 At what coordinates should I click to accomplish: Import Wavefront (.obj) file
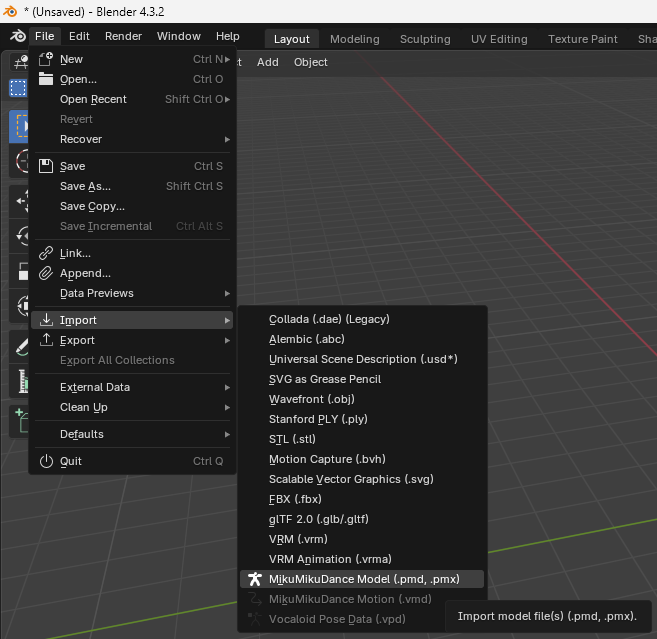point(362,399)
